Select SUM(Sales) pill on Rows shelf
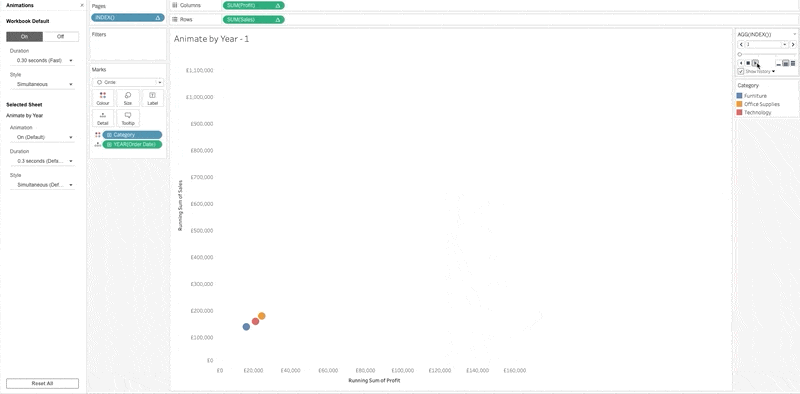Viewport: 800px width, 394px height. pyautogui.click(x=254, y=19)
